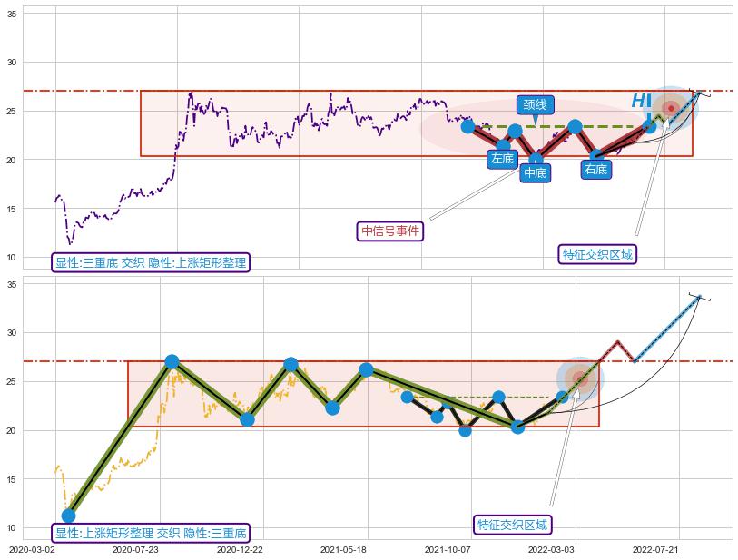Image resolution: width=738 pixels, height=560 pixels.
Task: Select the top chart caption starting 显性:三重底
Action: 151,262
